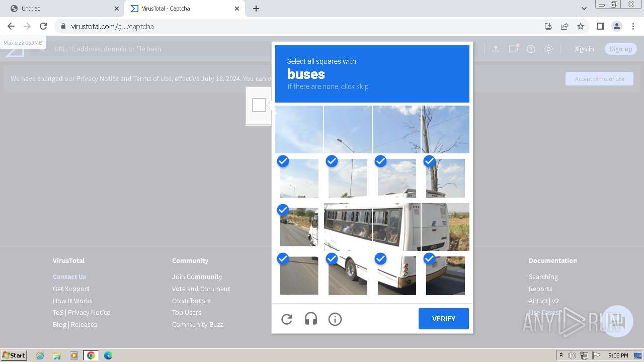Get an audio captcha challenge

[311, 319]
